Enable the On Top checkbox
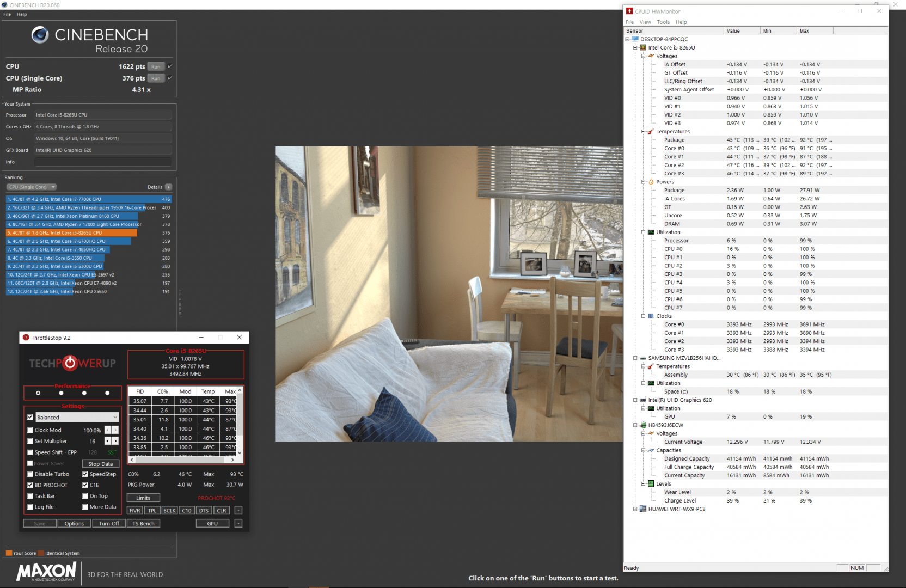Viewport: 906px width, 588px height. tap(85, 496)
